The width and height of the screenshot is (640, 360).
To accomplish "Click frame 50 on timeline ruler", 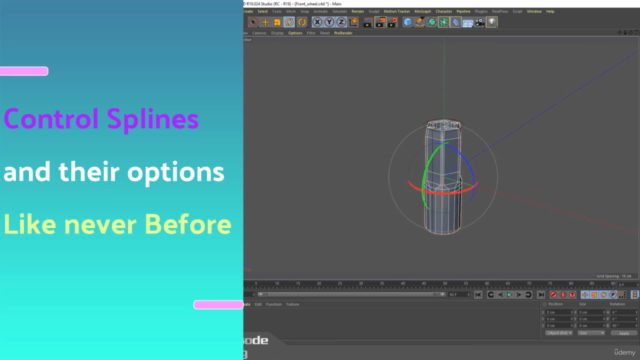I will 445,283.
